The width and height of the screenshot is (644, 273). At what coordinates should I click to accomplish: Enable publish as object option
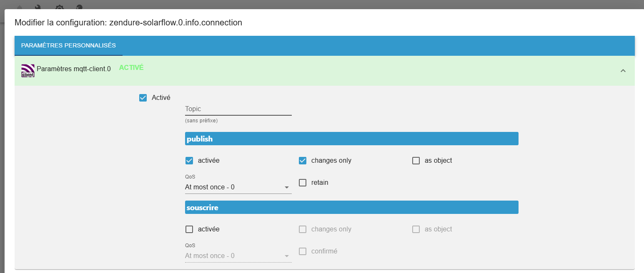(x=416, y=161)
